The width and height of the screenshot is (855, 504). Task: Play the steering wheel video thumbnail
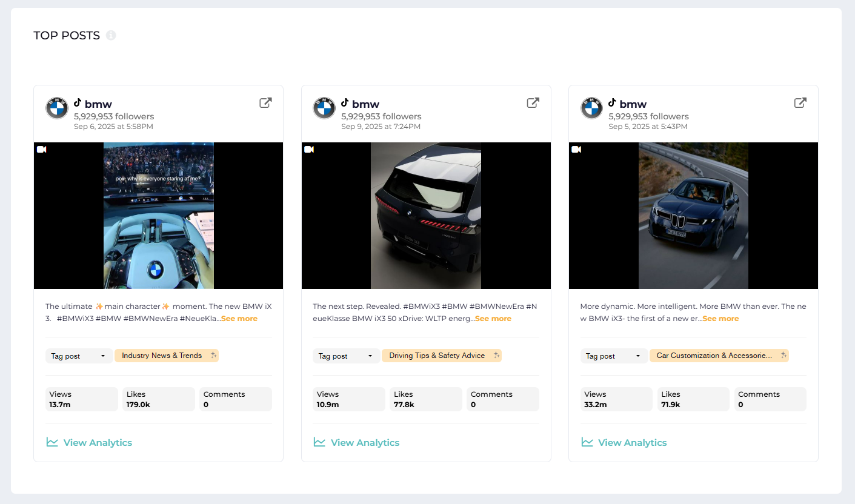[158, 216]
